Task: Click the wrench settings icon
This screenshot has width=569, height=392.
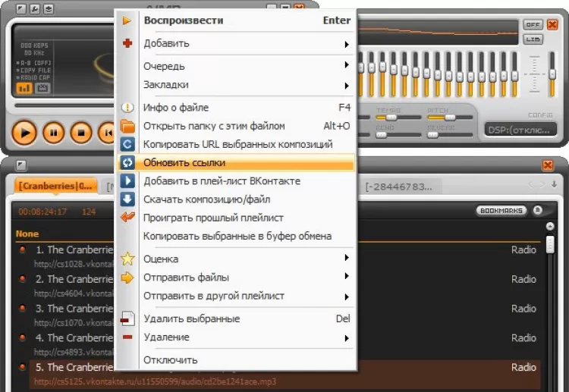Action: 35,8
